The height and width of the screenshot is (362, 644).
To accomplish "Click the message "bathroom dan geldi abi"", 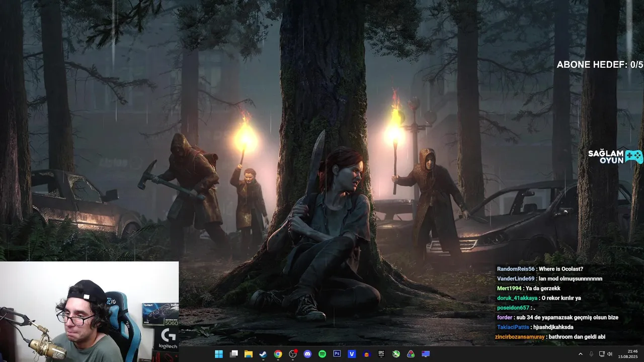I will tap(577, 337).
